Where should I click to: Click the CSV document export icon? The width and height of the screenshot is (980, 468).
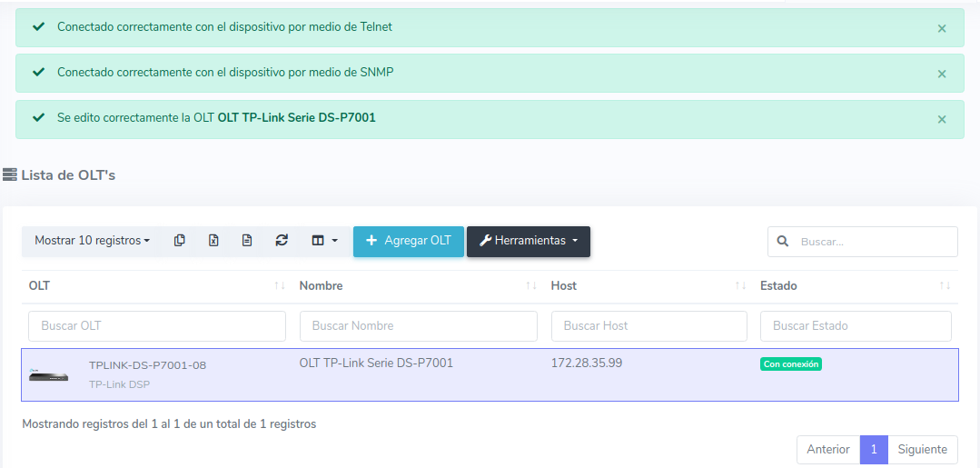[247, 241]
